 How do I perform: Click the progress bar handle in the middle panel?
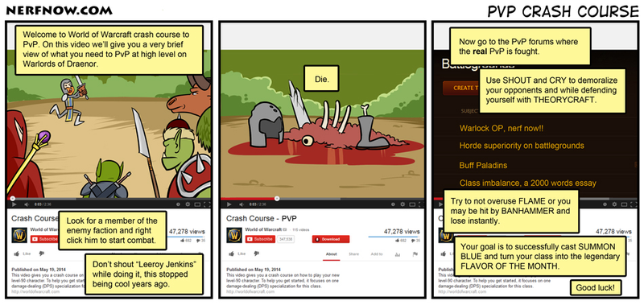point(277,198)
